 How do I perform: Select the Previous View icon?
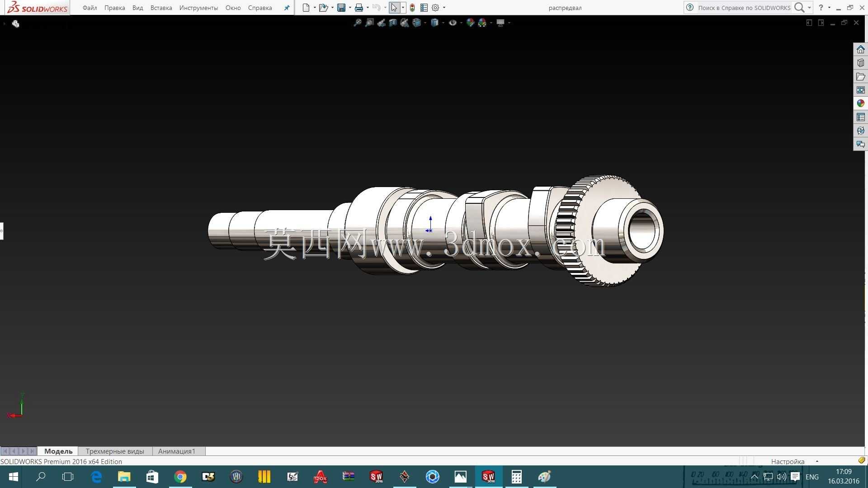(x=381, y=23)
